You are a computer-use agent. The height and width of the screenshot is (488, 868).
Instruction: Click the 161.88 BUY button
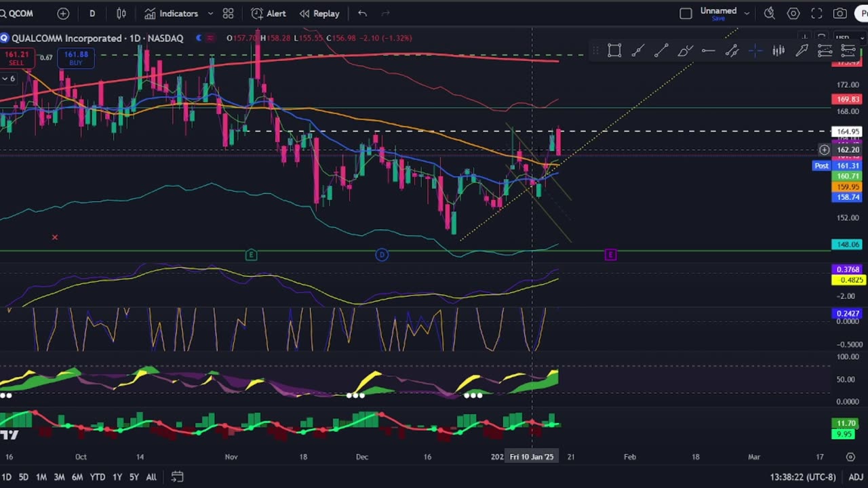point(75,58)
